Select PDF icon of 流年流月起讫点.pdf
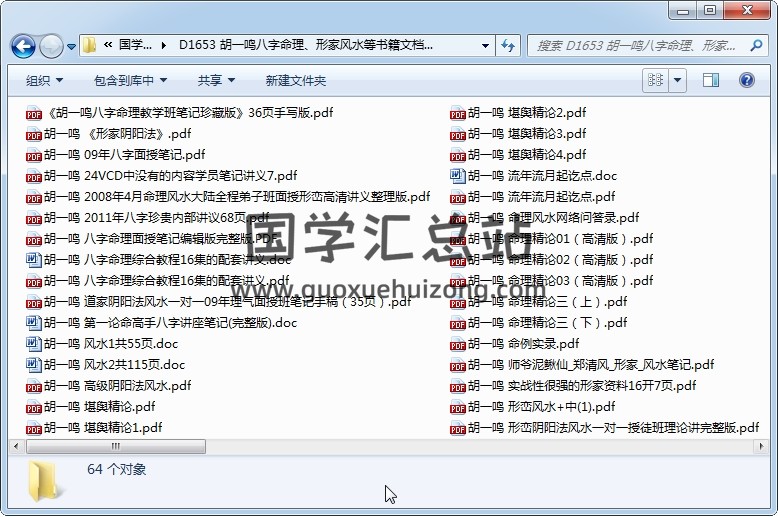 point(457,197)
